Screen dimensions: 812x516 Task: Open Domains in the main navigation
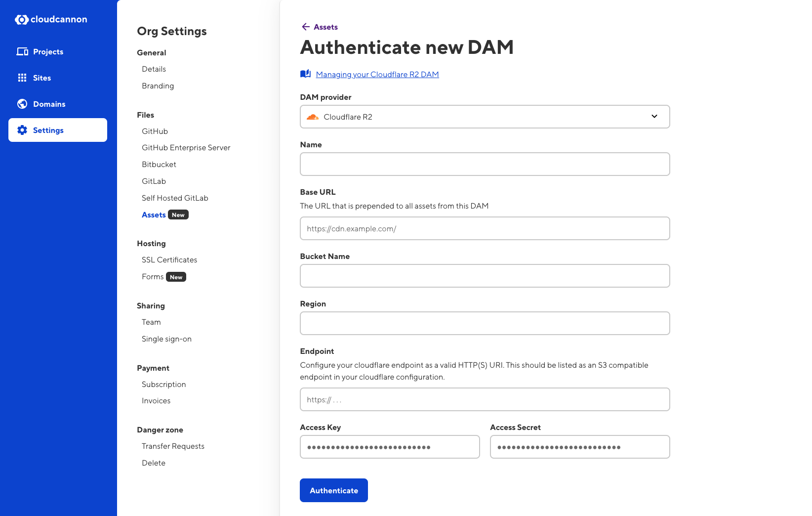pyautogui.click(x=58, y=104)
